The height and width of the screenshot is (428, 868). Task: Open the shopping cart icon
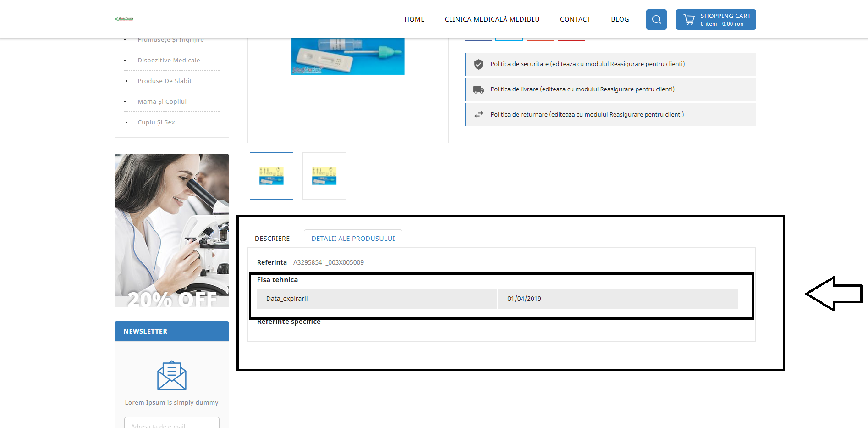pyautogui.click(x=689, y=19)
